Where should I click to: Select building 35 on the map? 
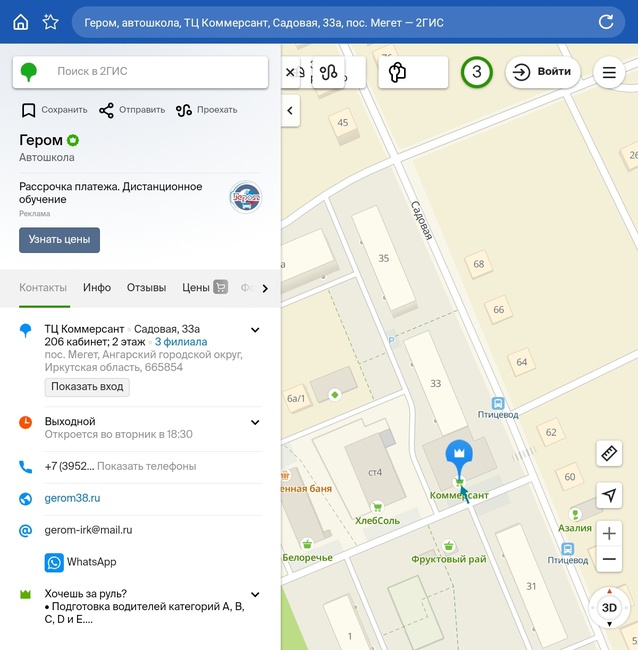pyautogui.click(x=383, y=258)
